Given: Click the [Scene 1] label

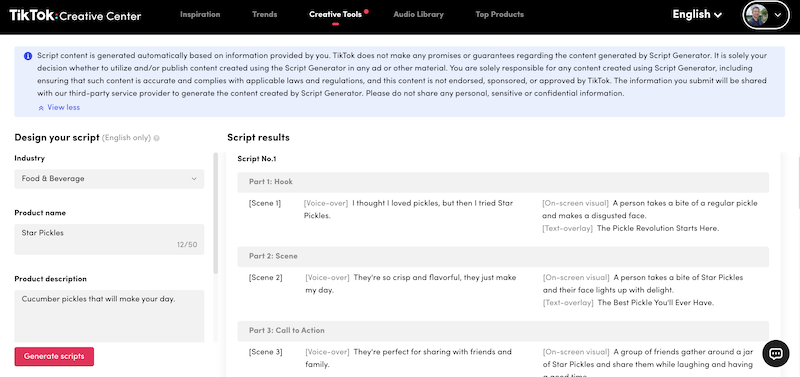Looking at the screenshot, I should [265, 204].
